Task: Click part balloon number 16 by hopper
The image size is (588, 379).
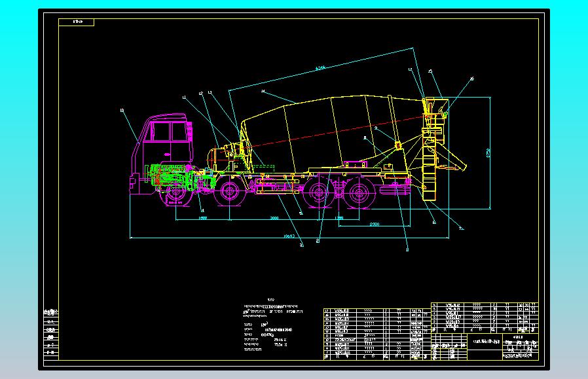Action: (471, 79)
